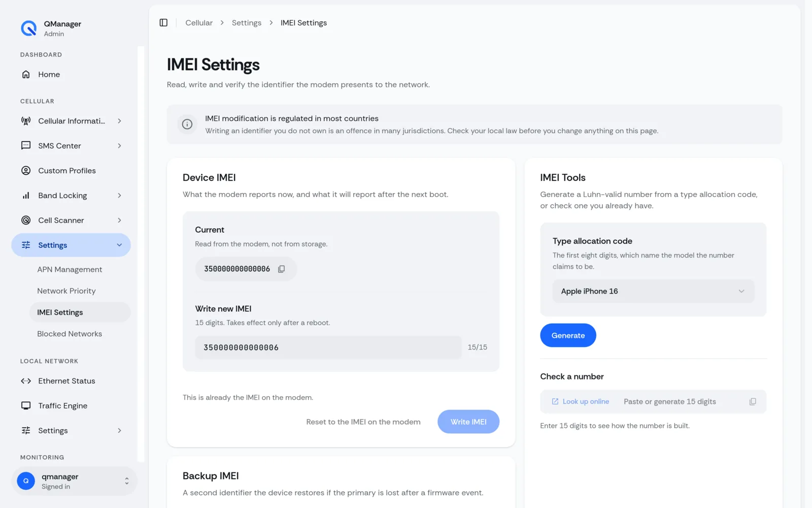Click the 15/15 digit counter
The width and height of the screenshot is (812, 508).
coord(477,347)
